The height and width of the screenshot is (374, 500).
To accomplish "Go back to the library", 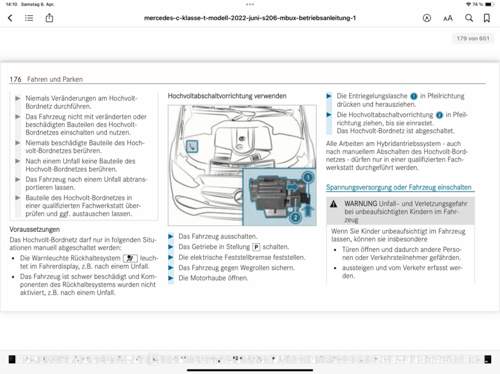I will click(x=10, y=18).
